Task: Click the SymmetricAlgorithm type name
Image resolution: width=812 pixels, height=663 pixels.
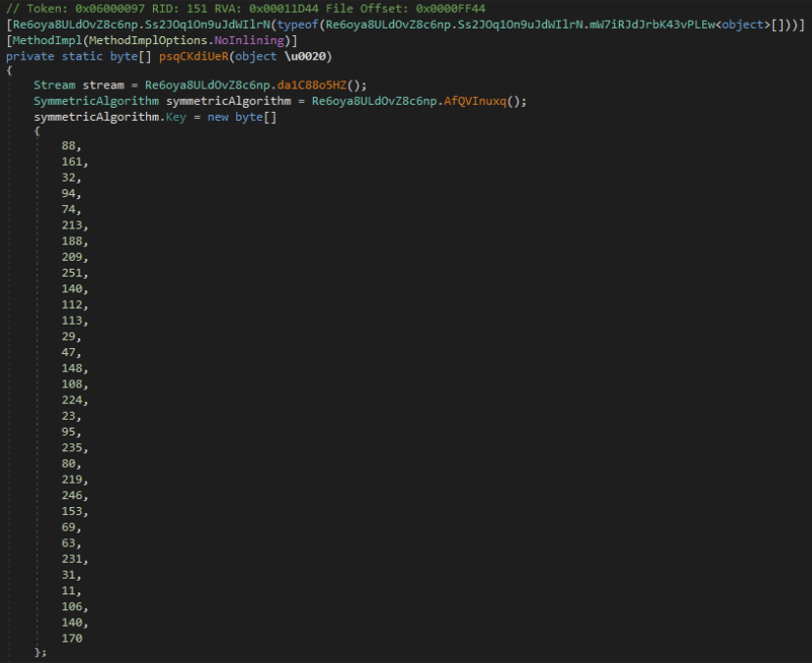Action: 96,101
